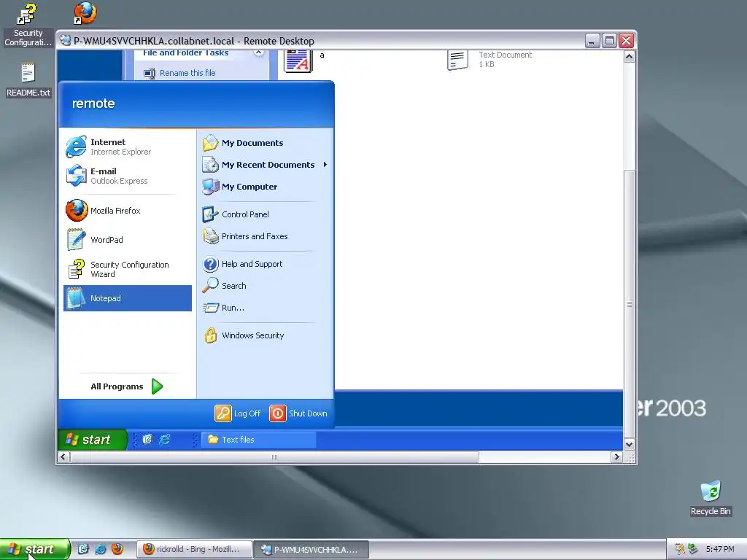Click Internet Explorer icon in host quick launch
747x560 pixels.
(x=100, y=549)
